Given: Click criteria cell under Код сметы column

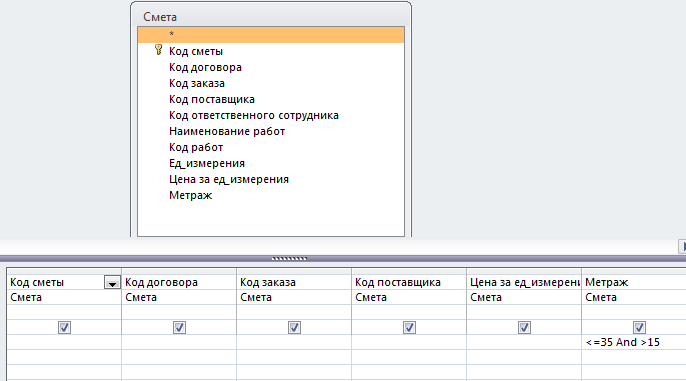Looking at the screenshot, I should pos(64,342).
